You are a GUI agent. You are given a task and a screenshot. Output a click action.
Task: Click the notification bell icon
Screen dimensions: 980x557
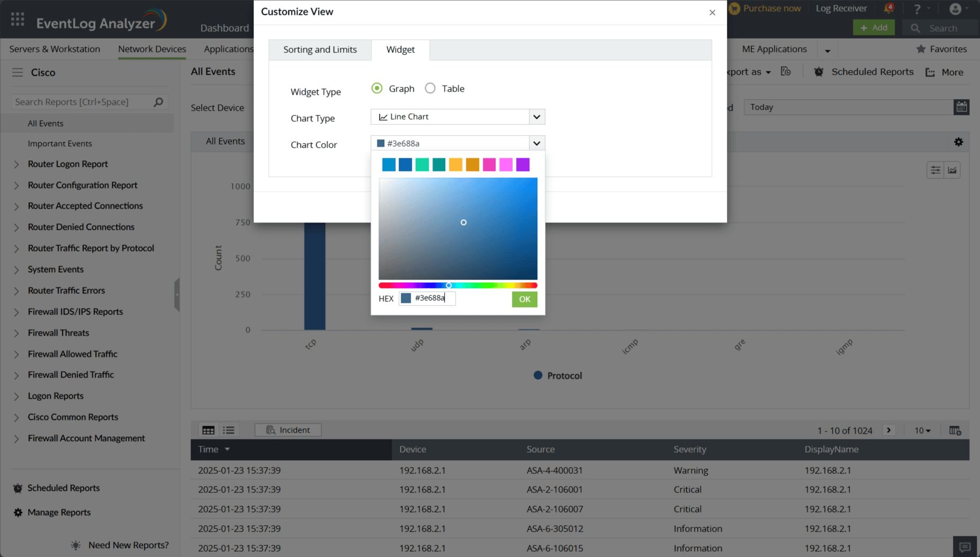pyautogui.click(x=888, y=8)
